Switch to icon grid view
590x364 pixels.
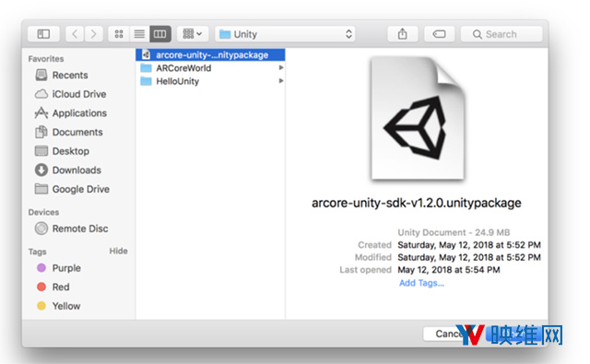pyautogui.click(x=119, y=34)
